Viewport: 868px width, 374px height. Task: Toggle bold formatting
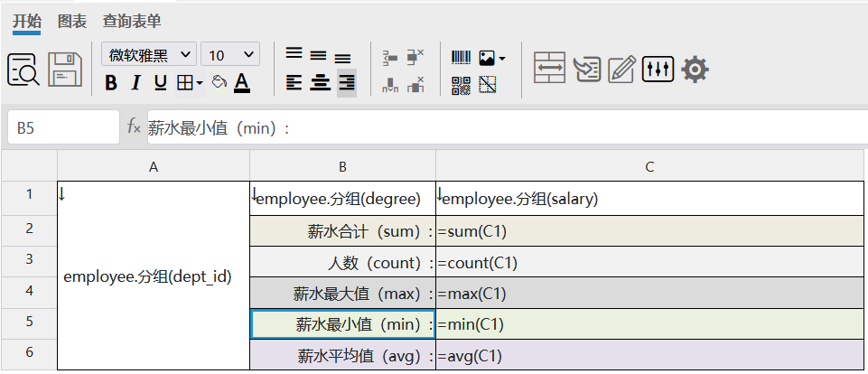pos(111,84)
